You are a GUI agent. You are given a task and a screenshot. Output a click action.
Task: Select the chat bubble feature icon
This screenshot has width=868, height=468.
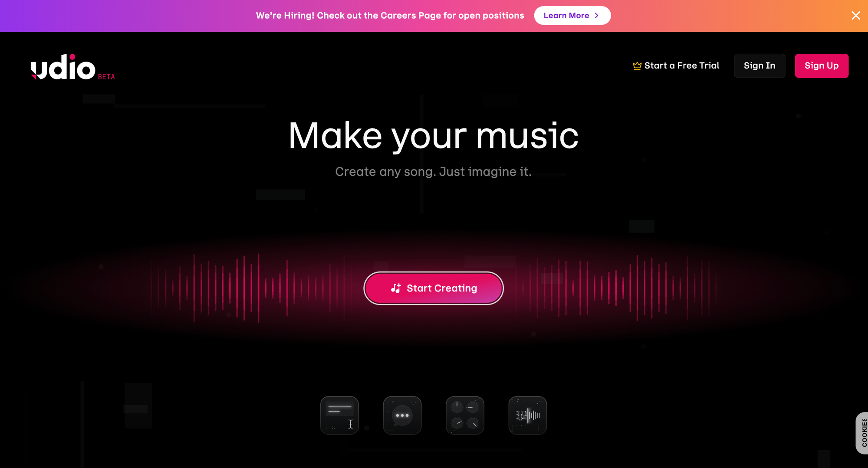[x=402, y=415]
